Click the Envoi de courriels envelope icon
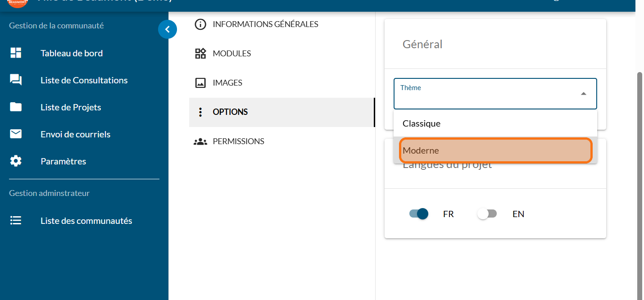The width and height of the screenshot is (644, 300). [x=16, y=134]
